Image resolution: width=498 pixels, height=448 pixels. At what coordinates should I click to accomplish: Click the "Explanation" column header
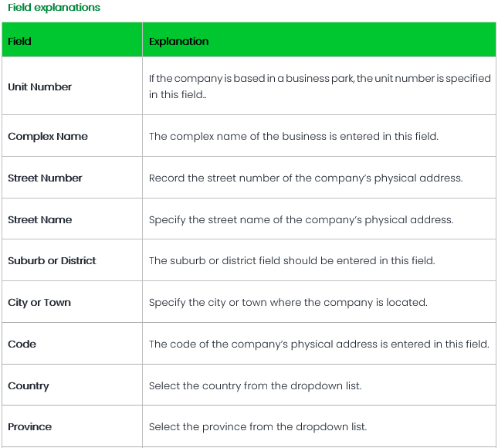click(178, 41)
